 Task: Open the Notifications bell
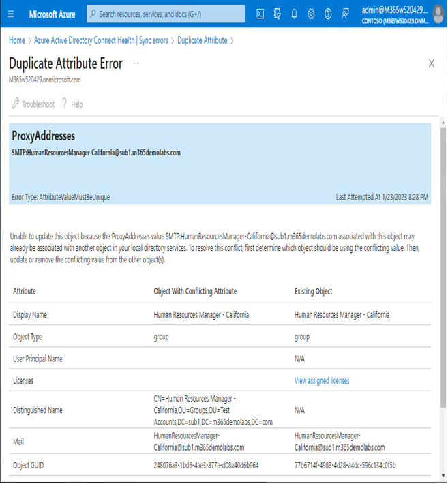tap(295, 14)
